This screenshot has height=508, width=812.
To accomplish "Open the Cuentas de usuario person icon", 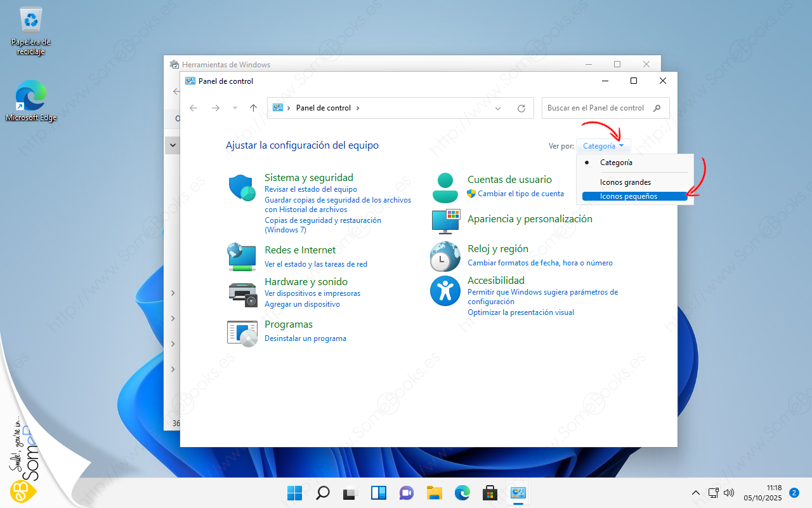I will coord(445,187).
